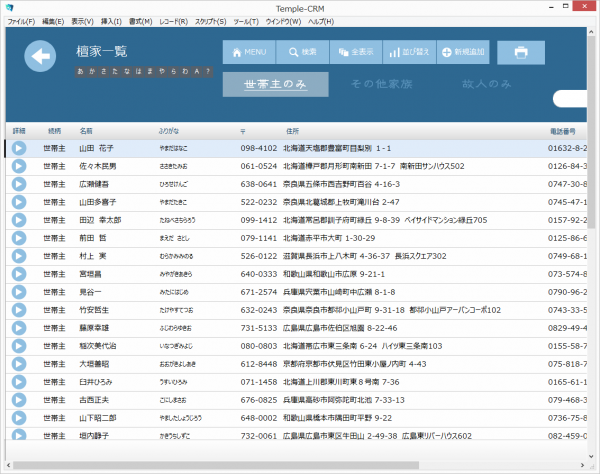Screen dimensions: 600x474
Task: Select the 世帯主のみ filter tab
Action: (276, 85)
